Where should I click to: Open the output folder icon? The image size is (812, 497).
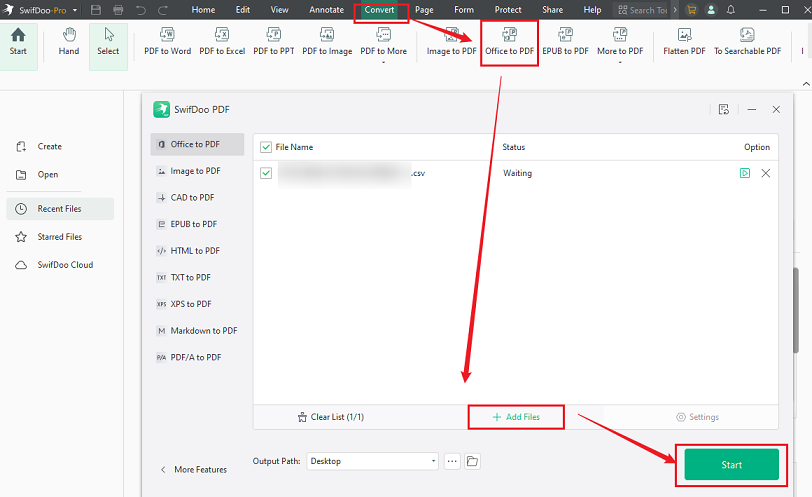coord(472,461)
